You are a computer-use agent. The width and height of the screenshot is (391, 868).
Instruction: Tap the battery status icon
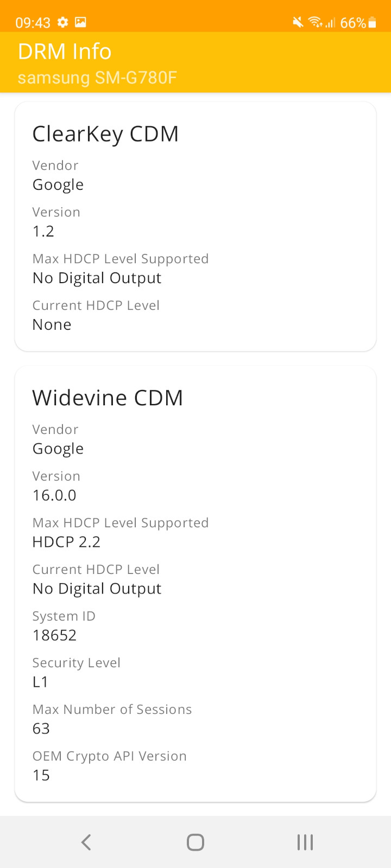372,22
